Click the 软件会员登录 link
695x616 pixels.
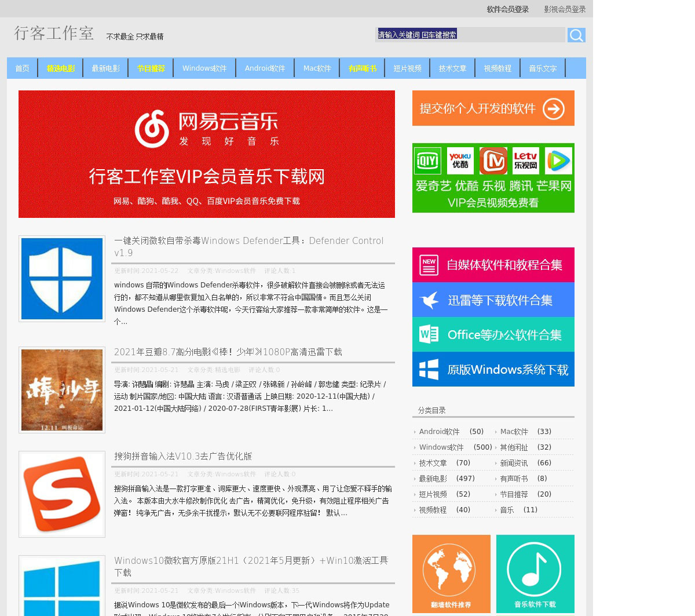[507, 9]
